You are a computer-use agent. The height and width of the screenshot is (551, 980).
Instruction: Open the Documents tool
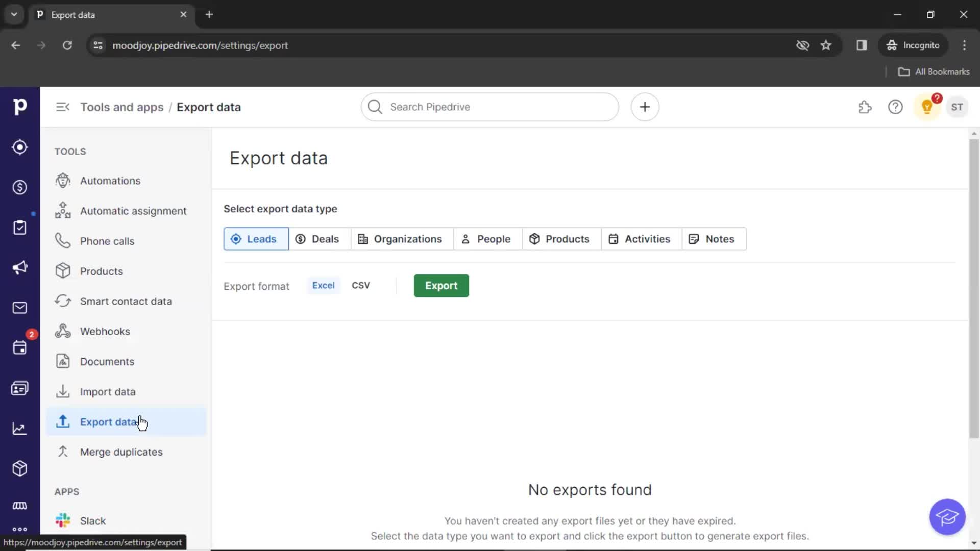coord(106,361)
